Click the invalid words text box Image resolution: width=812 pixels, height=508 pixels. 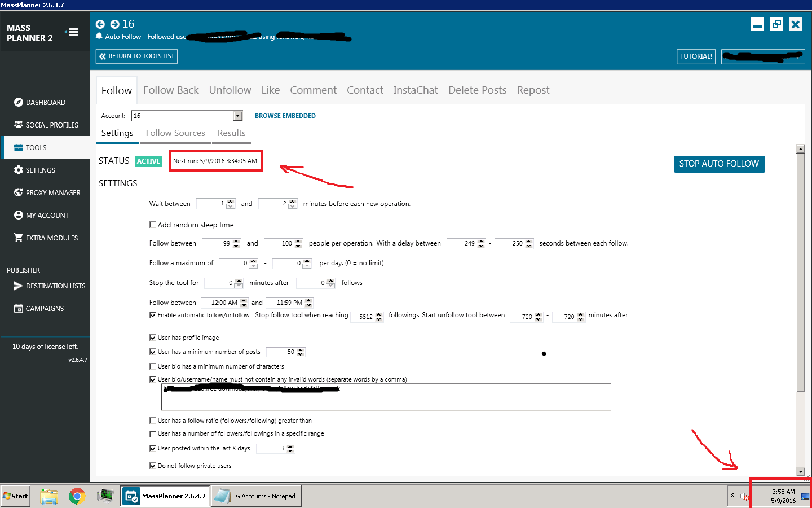[386, 397]
